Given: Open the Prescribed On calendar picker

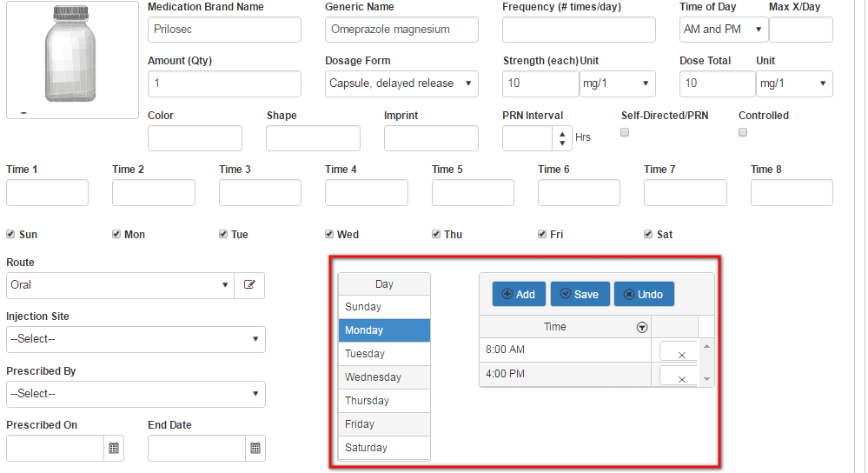Looking at the screenshot, I should click(114, 448).
